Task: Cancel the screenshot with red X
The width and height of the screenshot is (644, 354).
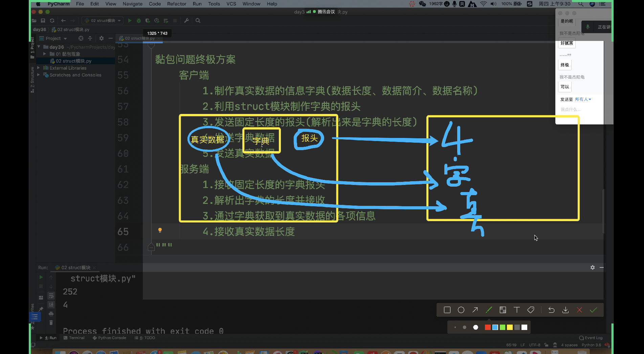Action: point(579,310)
